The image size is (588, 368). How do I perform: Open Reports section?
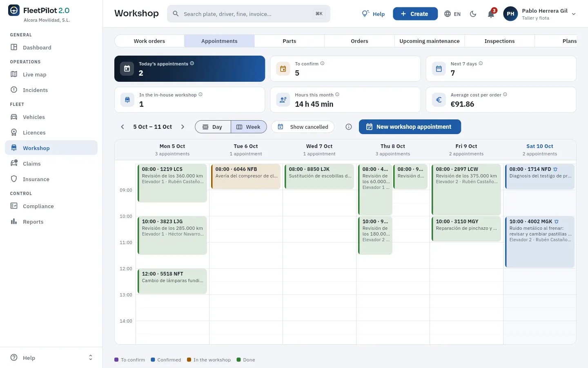click(x=51, y=222)
